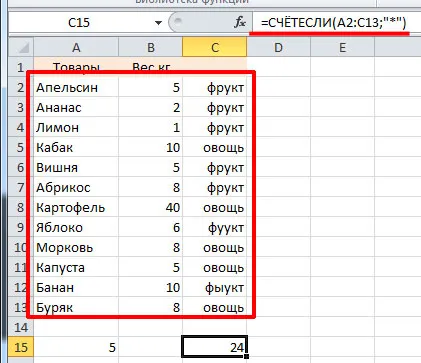Open the Name Box dropdown arrow
This screenshot has height=363, width=421.
(158, 23)
